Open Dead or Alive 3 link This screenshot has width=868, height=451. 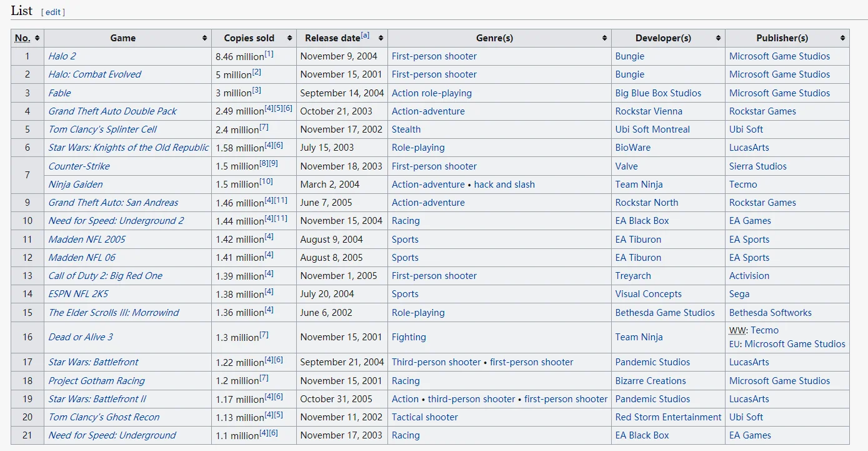tap(81, 337)
